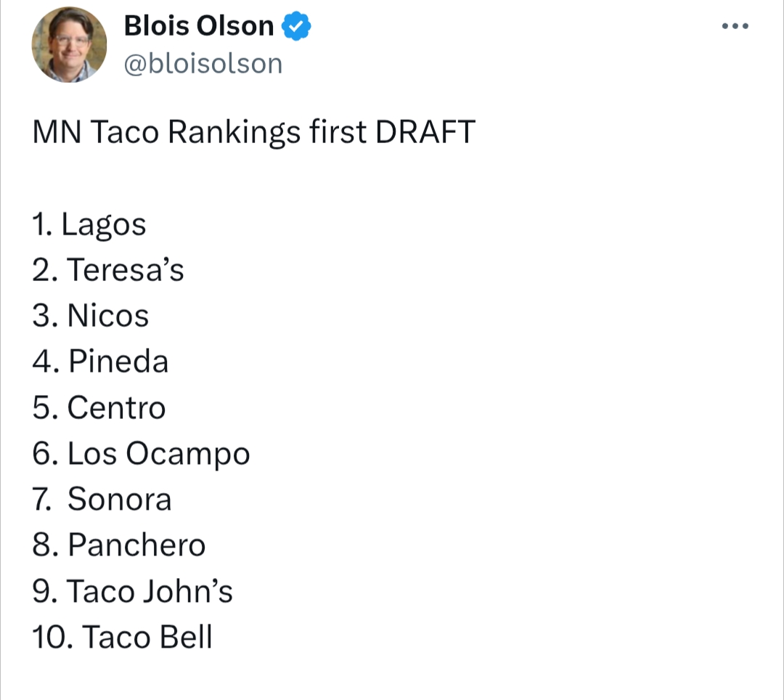Click the Blois Olson display name

[x=199, y=27]
